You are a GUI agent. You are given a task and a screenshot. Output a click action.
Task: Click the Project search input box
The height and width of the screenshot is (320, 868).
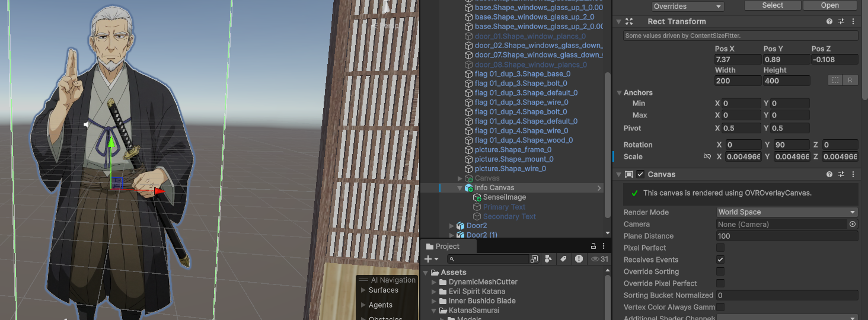(488, 259)
